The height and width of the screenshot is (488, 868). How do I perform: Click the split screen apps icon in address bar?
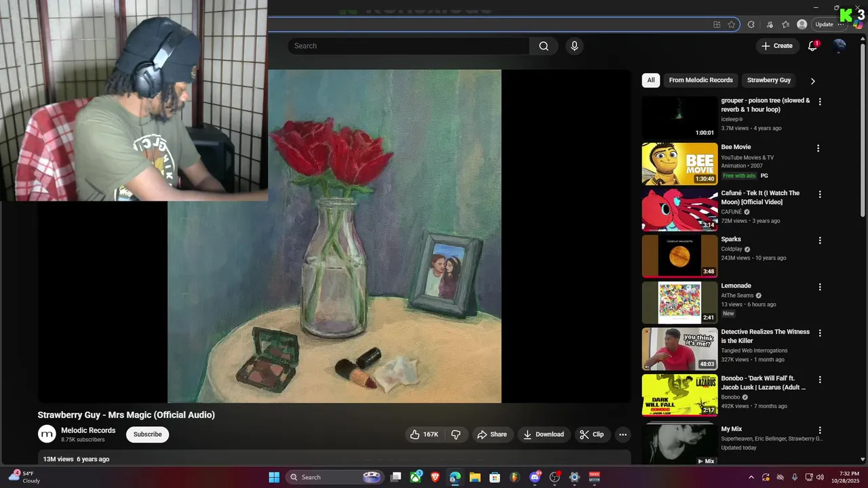[717, 24]
